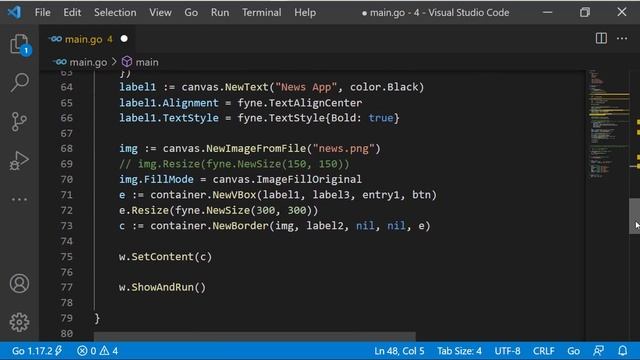Image resolution: width=640 pixels, height=360 pixels.
Task: Open the Search view icon
Action: [x=19, y=82]
